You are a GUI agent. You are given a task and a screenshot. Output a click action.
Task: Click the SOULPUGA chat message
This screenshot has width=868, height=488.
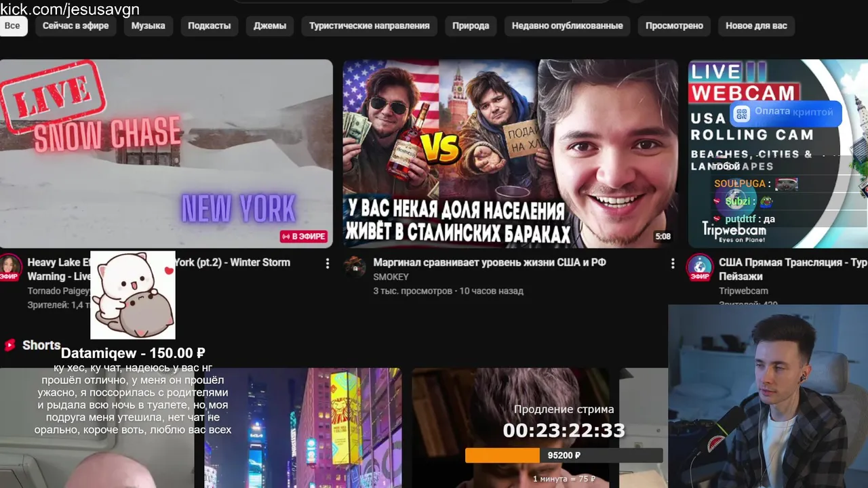tap(756, 184)
